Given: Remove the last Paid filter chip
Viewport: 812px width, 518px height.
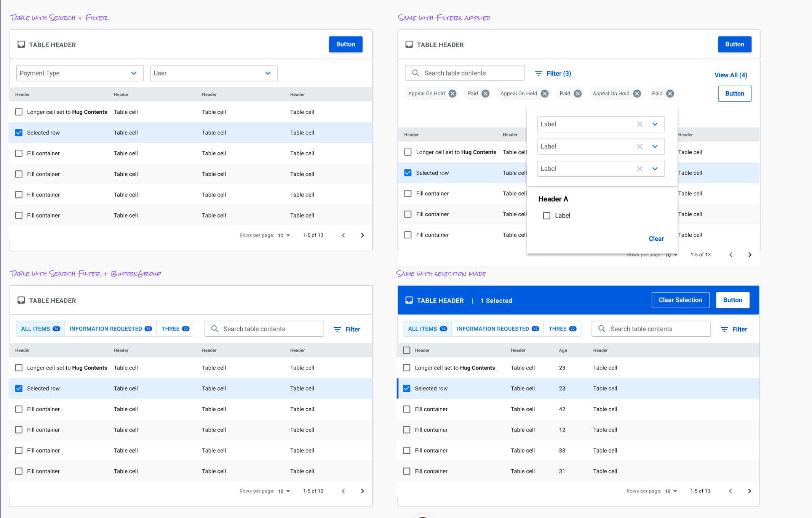Looking at the screenshot, I should [670, 94].
